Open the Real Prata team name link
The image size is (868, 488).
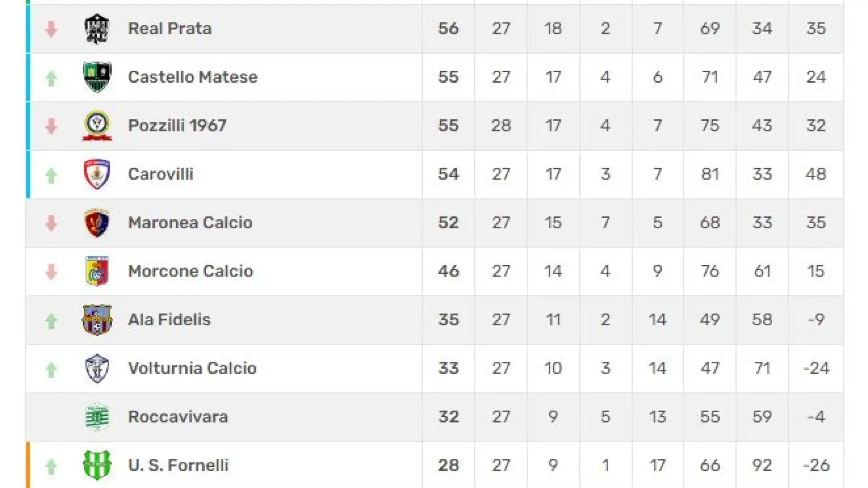point(170,28)
